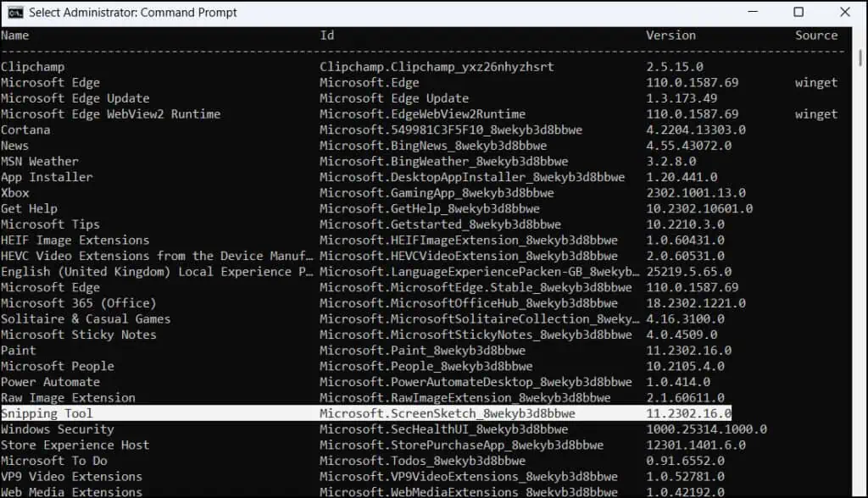The width and height of the screenshot is (868, 498).
Task: Click the 'Cortana' name entry
Action: point(25,130)
